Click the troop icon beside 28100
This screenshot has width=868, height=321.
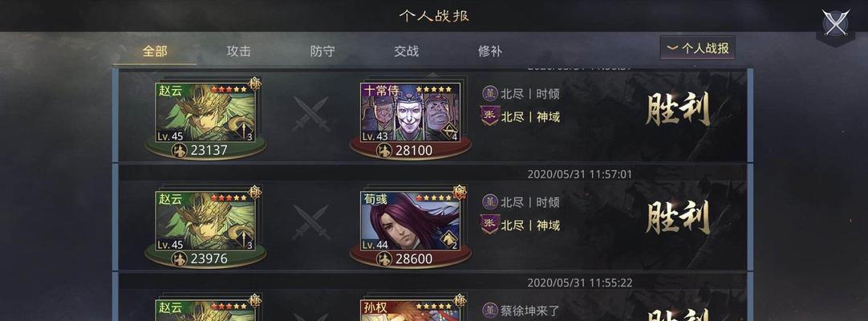coord(383,151)
